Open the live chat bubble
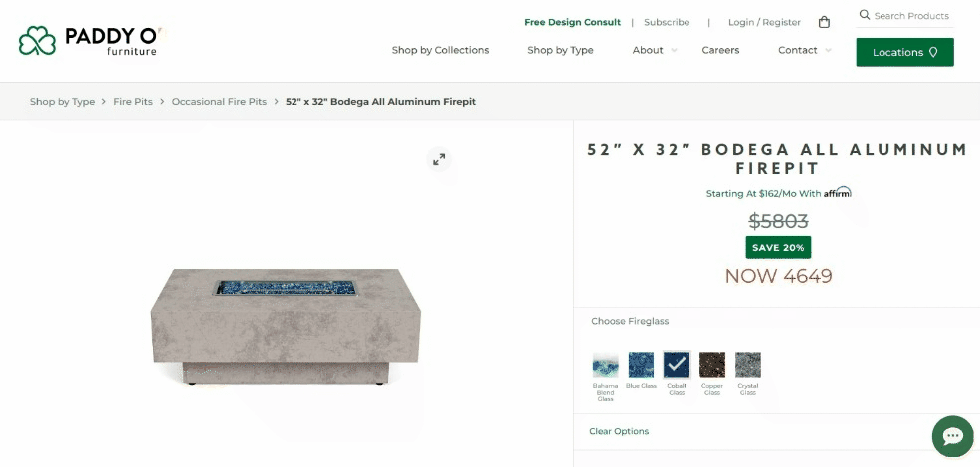980x467 pixels. [x=952, y=436]
